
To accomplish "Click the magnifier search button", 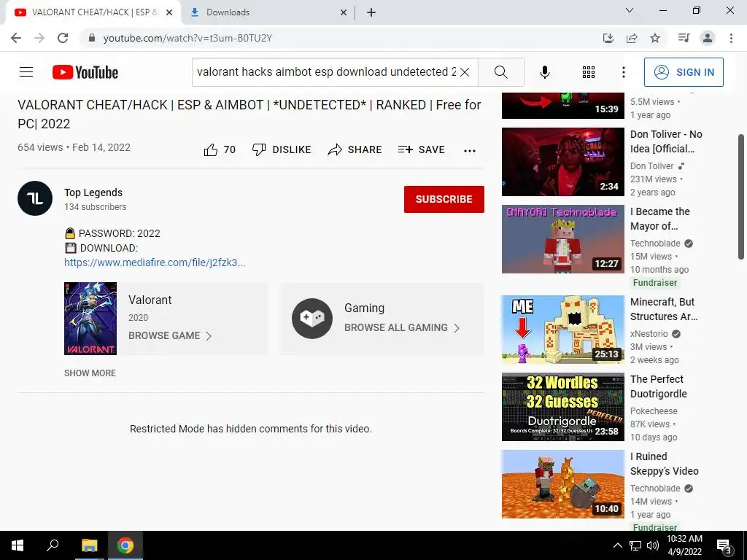I will tap(500, 72).
